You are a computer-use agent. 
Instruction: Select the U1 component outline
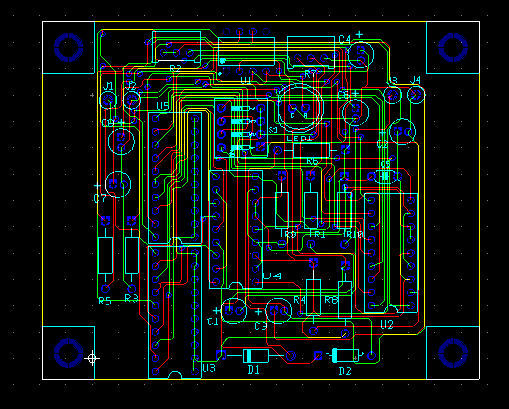(x=246, y=51)
